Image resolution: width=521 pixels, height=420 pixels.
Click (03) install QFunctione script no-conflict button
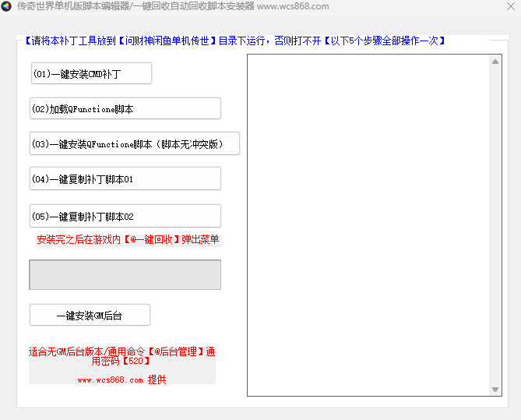135,143
